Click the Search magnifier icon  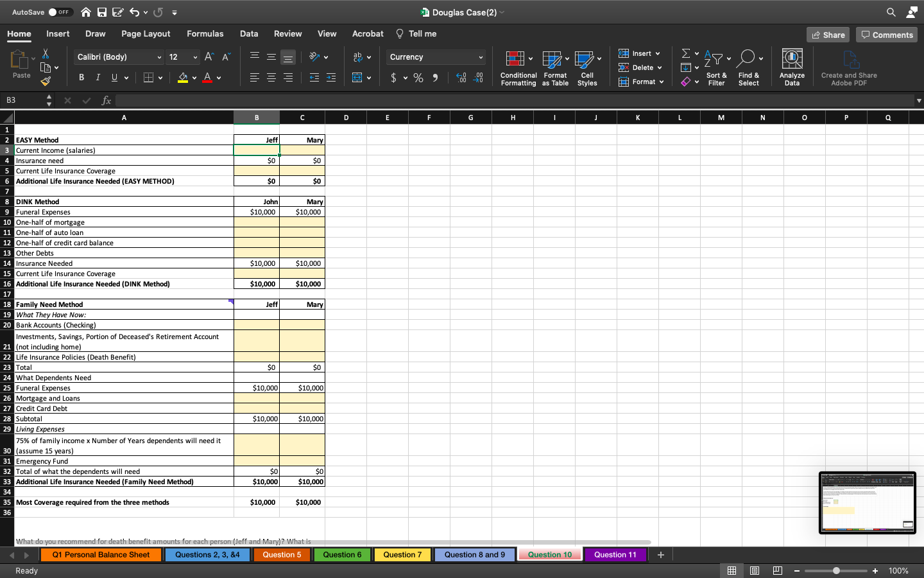(x=891, y=12)
